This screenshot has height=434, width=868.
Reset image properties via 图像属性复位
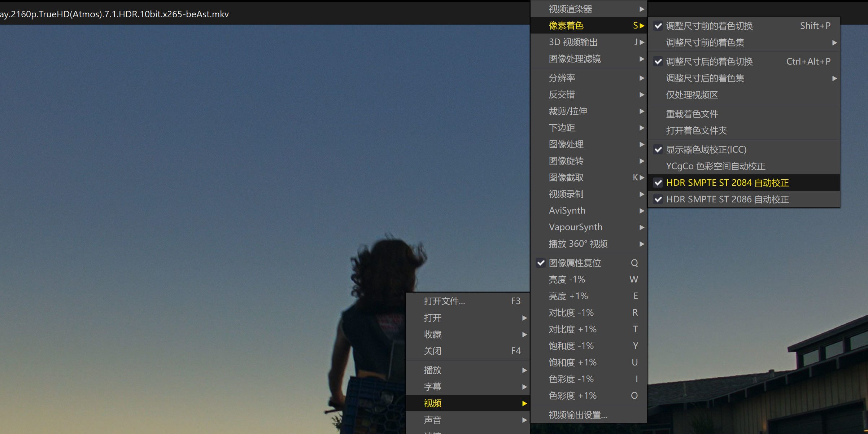click(575, 263)
